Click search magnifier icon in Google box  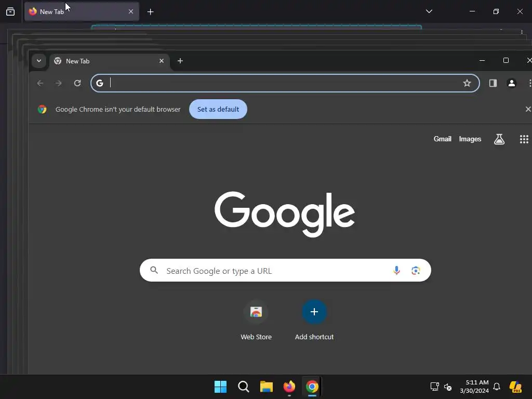click(x=154, y=270)
